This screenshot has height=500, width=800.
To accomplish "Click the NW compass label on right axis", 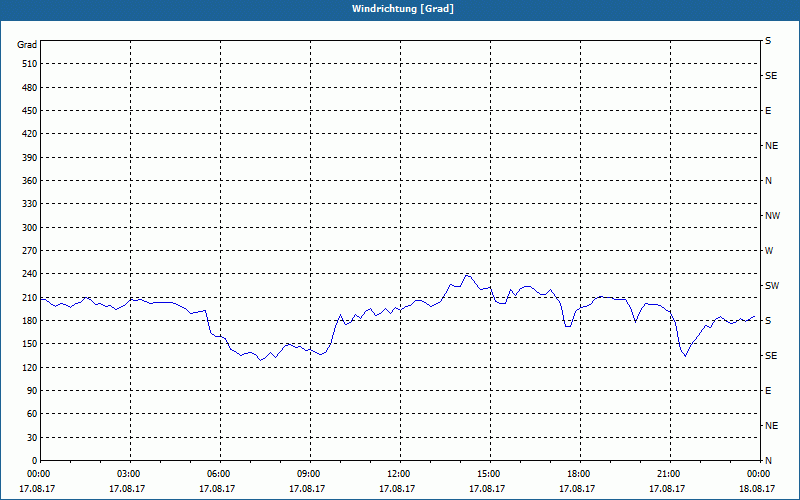I will coord(772,216).
